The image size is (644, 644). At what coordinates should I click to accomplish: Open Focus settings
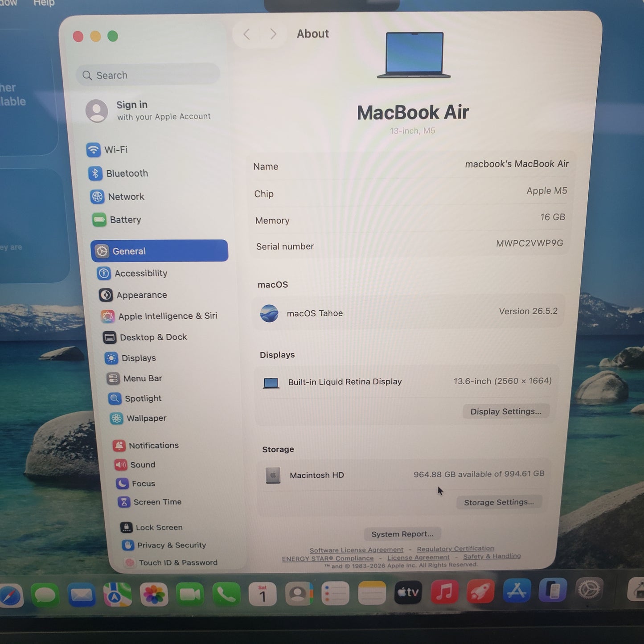coord(136,484)
